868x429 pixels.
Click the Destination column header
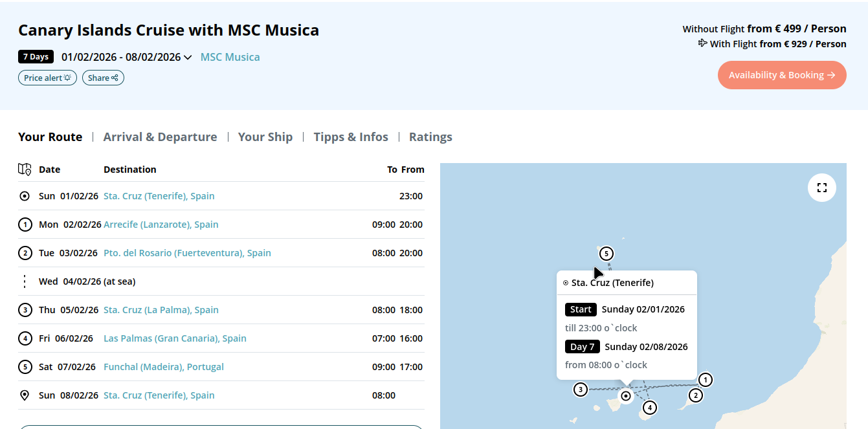(x=129, y=170)
